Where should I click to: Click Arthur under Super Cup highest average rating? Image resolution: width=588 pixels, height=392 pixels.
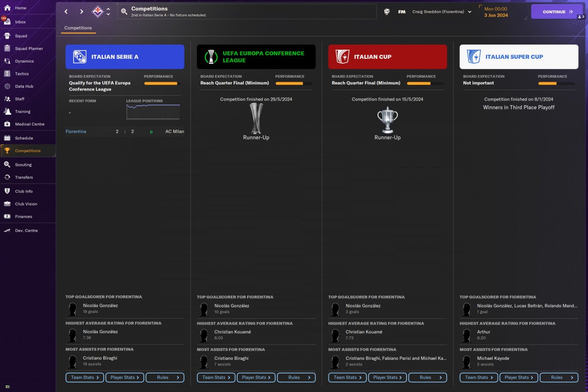click(x=484, y=332)
